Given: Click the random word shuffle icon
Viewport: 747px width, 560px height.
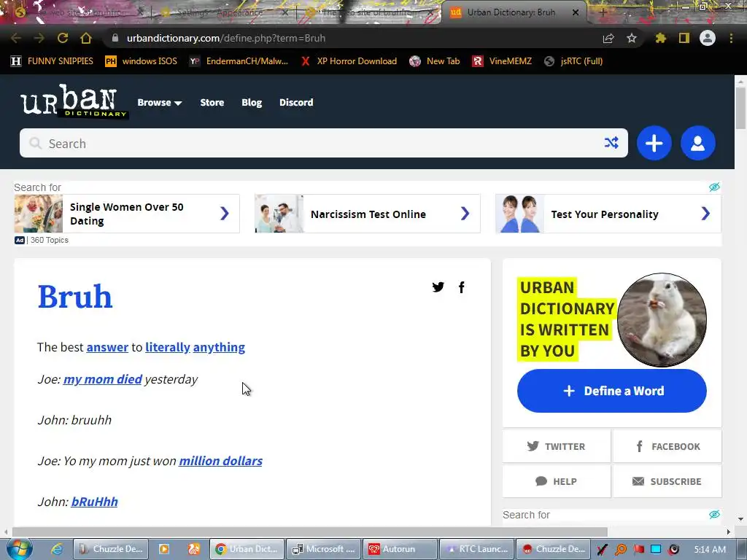Looking at the screenshot, I should tap(611, 142).
